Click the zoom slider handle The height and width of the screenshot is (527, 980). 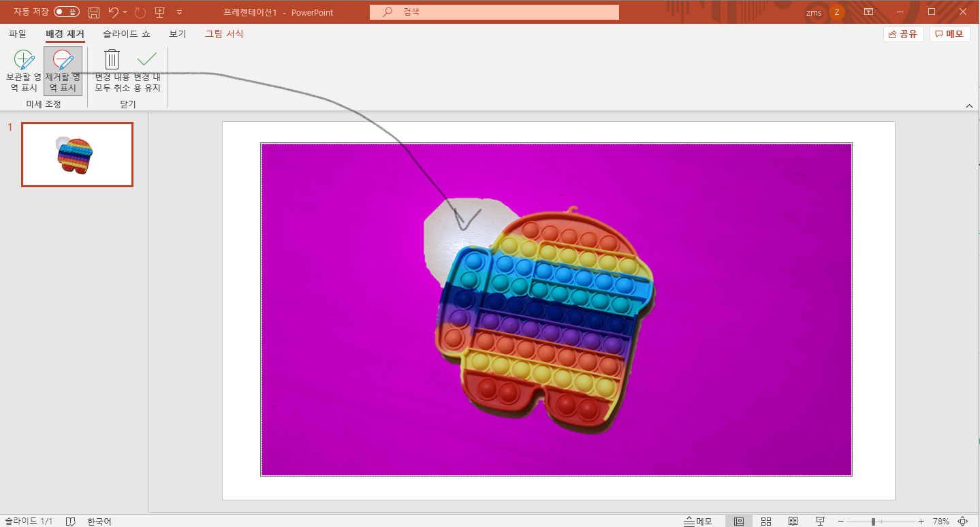click(x=873, y=522)
